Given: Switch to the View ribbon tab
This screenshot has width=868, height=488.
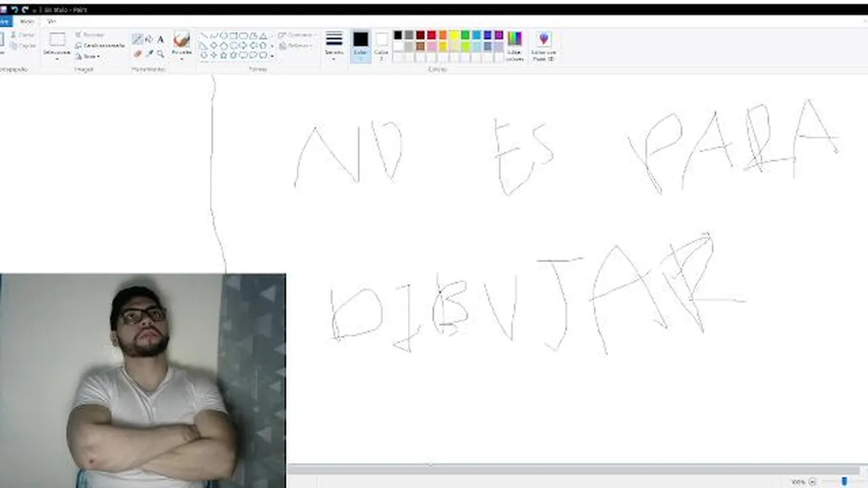Looking at the screenshot, I should [x=52, y=22].
